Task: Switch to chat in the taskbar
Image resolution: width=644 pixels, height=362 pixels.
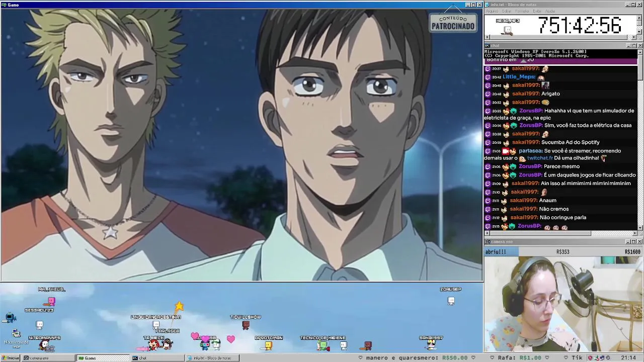Action: (x=157, y=358)
